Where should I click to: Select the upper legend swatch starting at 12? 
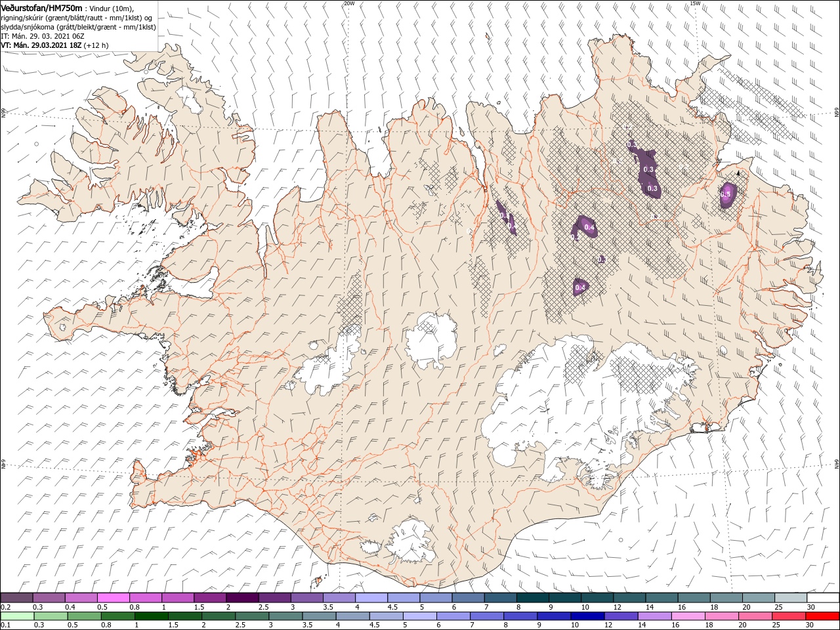[x=629, y=598]
